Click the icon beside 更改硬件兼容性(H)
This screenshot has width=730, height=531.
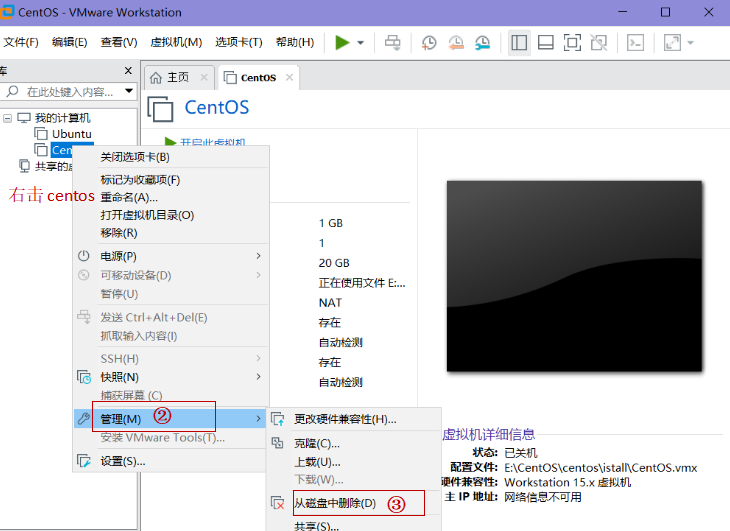click(x=278, y=419)
